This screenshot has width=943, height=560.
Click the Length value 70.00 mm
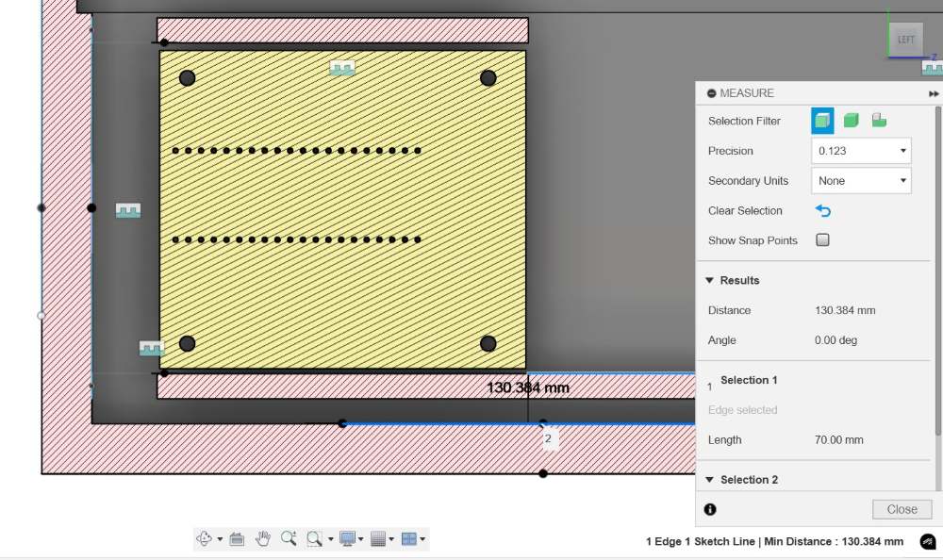839,440
